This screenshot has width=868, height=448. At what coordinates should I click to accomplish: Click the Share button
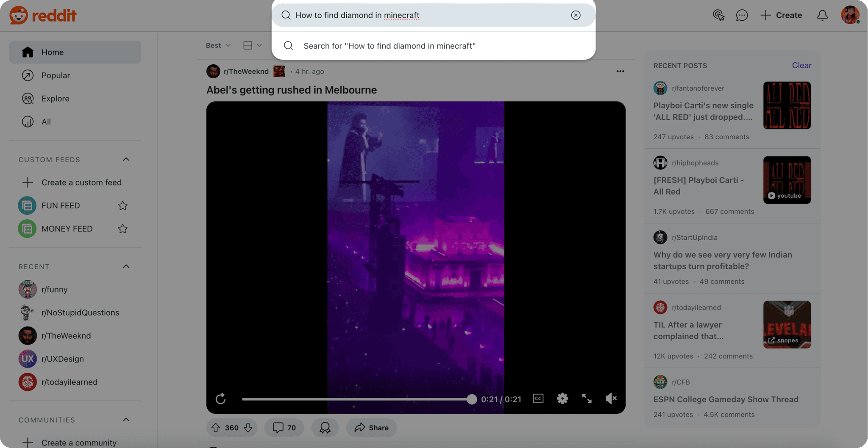371,428
